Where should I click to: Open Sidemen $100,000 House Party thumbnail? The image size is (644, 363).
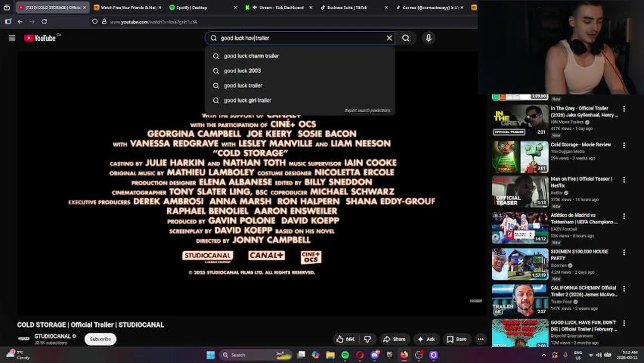(520, 264)
